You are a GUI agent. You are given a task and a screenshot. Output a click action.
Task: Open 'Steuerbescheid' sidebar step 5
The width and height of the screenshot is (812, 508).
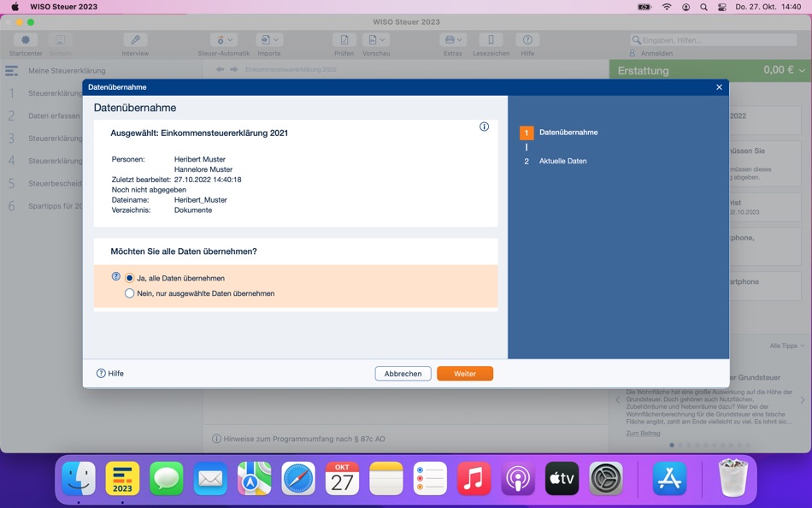point(44,184)
